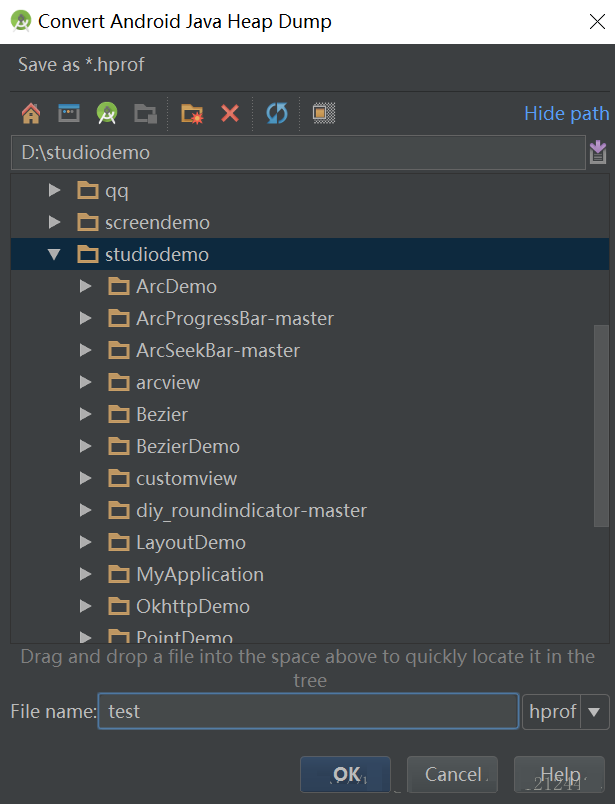Expand the LayoutDemo folder
The height and width of the screenshot is (804, 615).
click(x=85, y=542)
